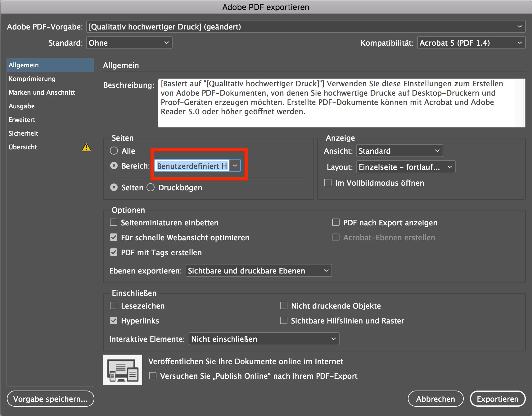Image resolution: width=532 pixels, height=416 pixels.
Task: Check Sichtbare Hilfslinien und Raster
Action: click(x=284, y=321)
